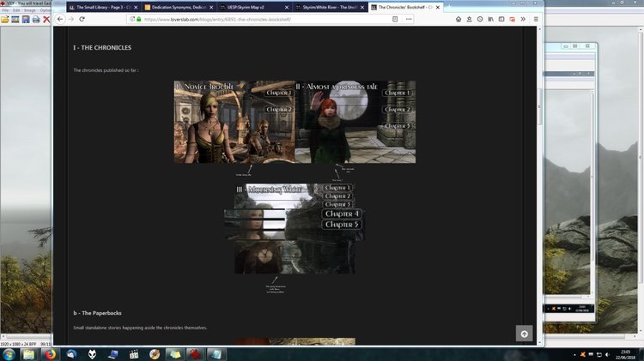Screen dimensions: 644x361
Task: Open the page actions three-dot menu
Action: pos(409,19)
